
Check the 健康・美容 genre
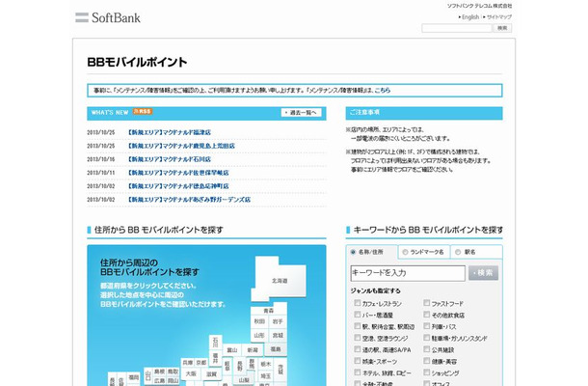[426, 361]
